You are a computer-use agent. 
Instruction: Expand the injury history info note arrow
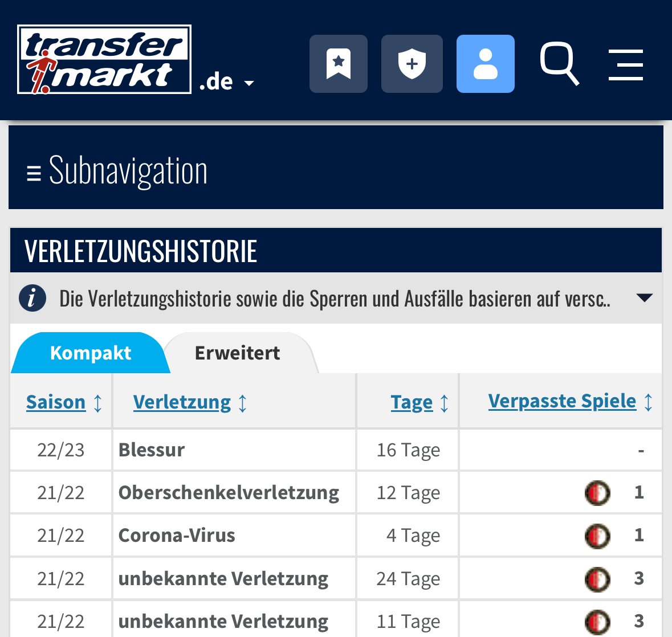click(645, 298)
